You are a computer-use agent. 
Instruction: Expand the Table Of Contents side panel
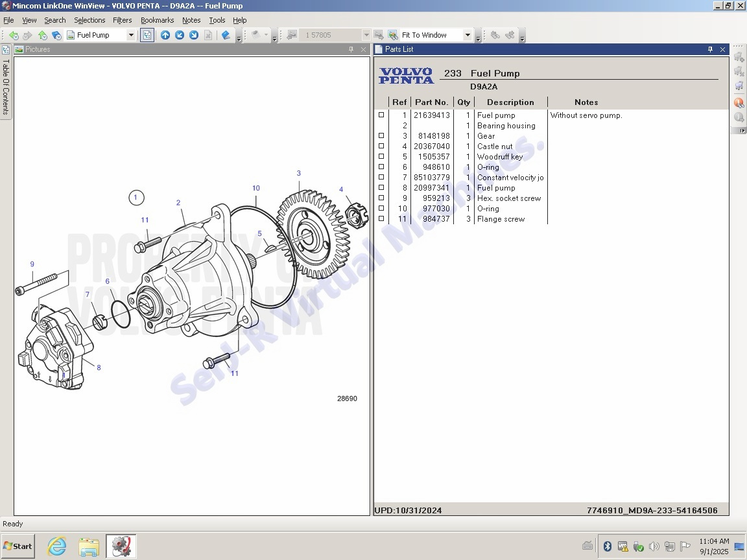pyautogui.click(x=5, y=81)
